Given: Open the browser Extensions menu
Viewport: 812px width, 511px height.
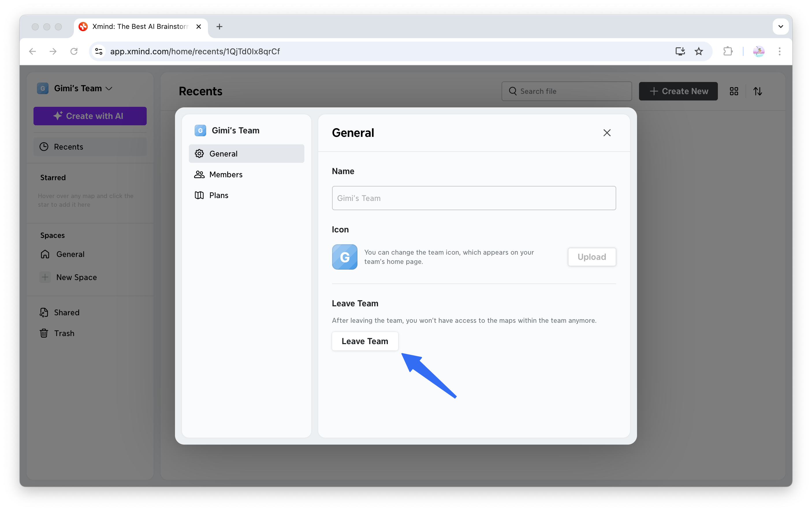Looking at the screenshot, I should coord(728,51).
